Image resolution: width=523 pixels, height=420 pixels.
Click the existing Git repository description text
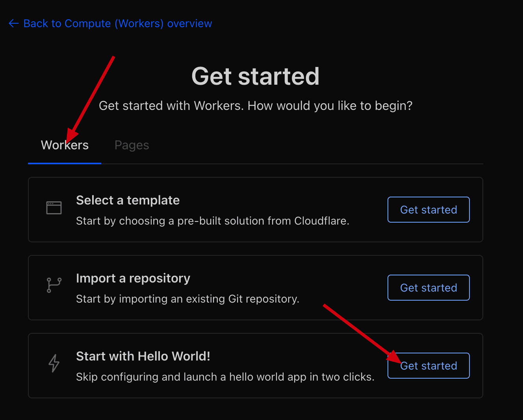click(187, 299)
